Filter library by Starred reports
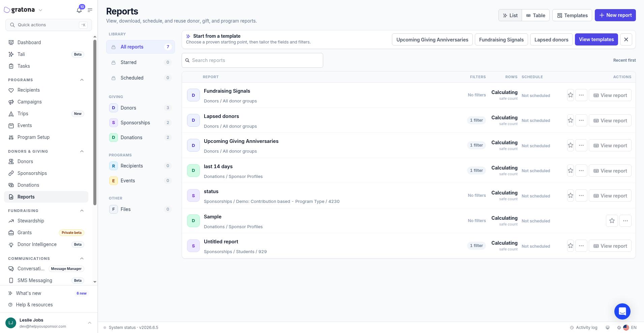 (x=141, y=62)
